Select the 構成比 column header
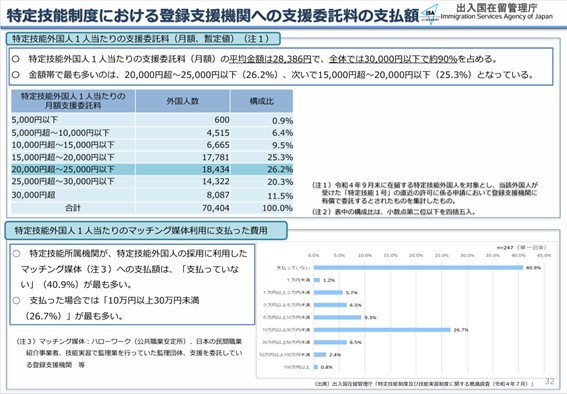 click(261, 101)
